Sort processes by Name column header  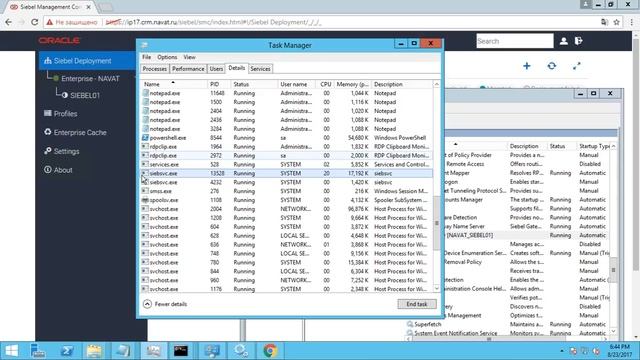tap(174, 84)
